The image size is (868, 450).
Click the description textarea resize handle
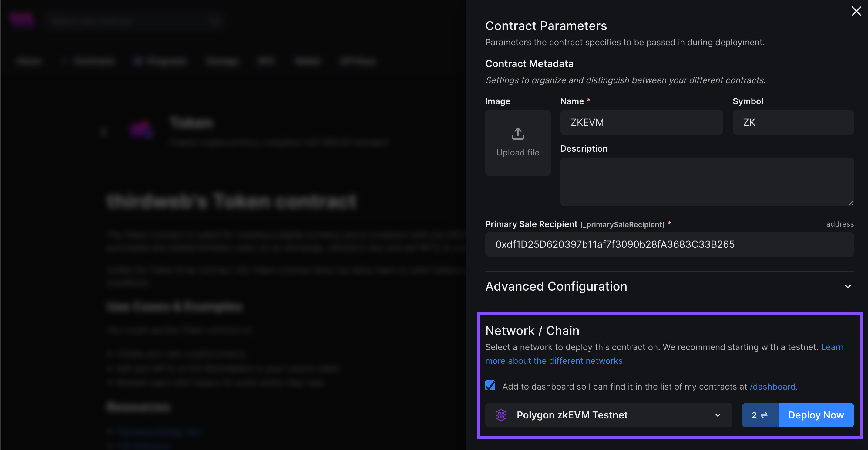[851, 203]
